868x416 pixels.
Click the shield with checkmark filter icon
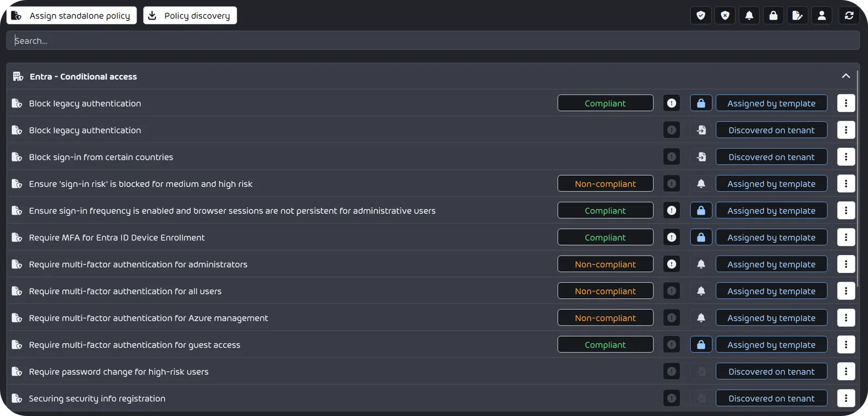coord(701,16)
